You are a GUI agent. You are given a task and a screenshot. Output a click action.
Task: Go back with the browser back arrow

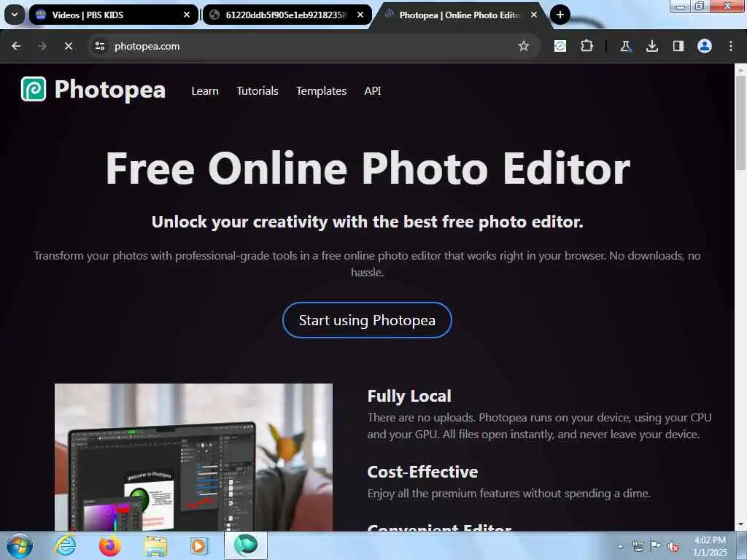coord(16,46)
